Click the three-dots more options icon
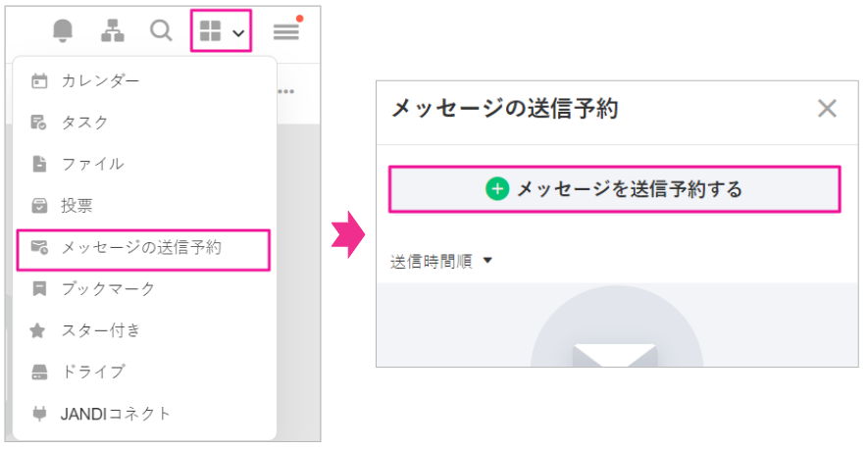868x449 pixels. (x=286, y=91)
